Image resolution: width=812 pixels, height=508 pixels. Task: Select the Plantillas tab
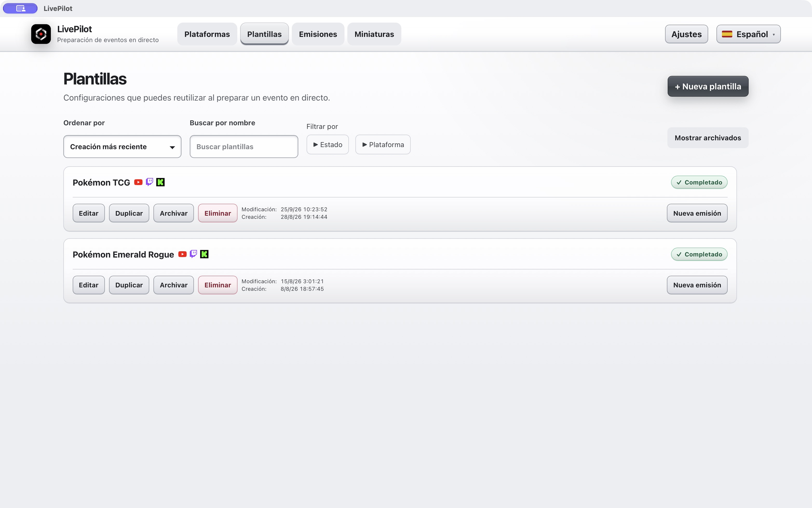pos(264,34)
